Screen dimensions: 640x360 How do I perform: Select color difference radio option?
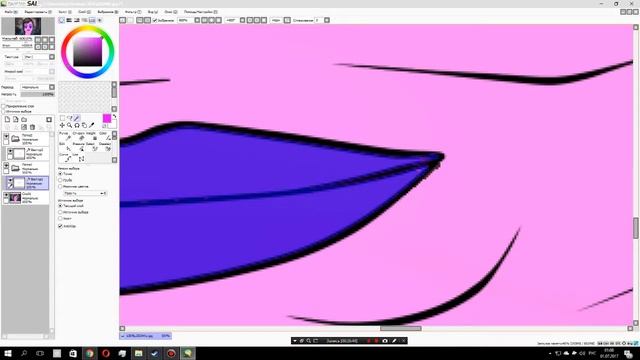[60, 187]
